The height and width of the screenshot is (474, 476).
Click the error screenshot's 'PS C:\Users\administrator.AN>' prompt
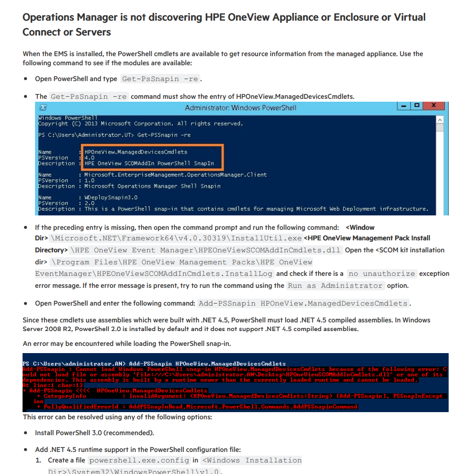click(74, 364)
